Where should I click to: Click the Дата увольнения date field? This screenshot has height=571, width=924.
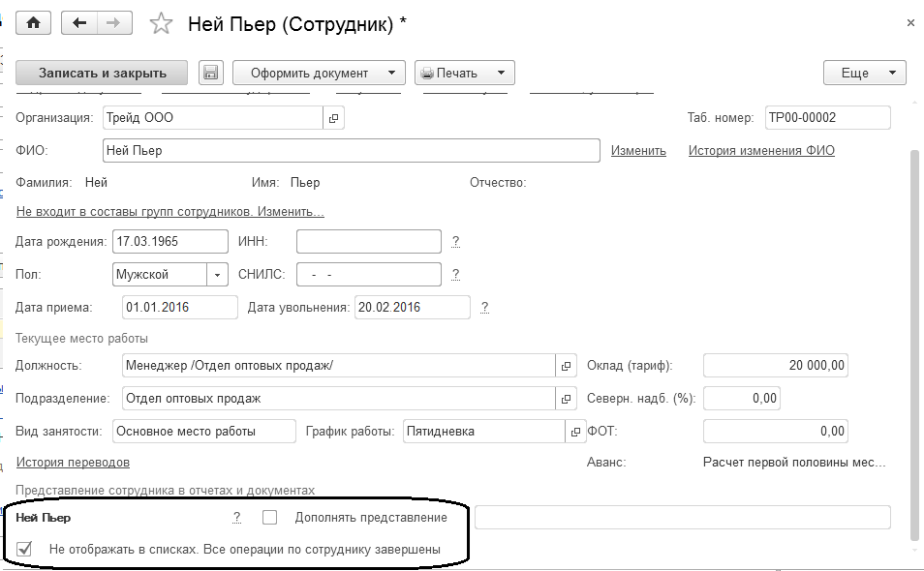pos(413,308)
